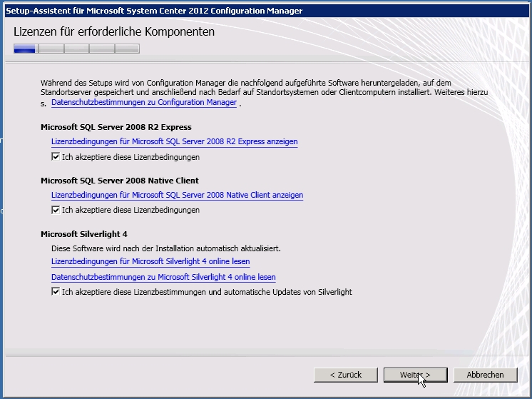Click the heading Lizenzen für erforderliche Komponenten
The width and height of the screenshot is (532, 399).
(x=114, y=31)
